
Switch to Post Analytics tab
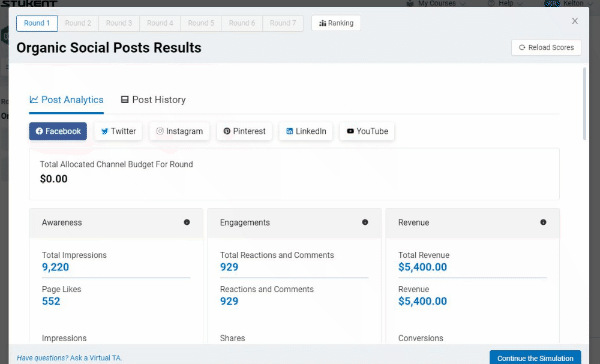66,100
